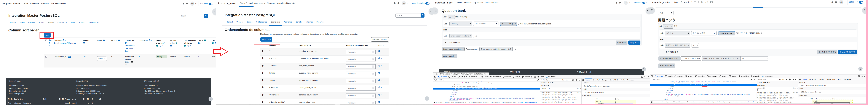Open help question-mark button on Spanish page
Screen dimensions: 868x105
(427, 99)
